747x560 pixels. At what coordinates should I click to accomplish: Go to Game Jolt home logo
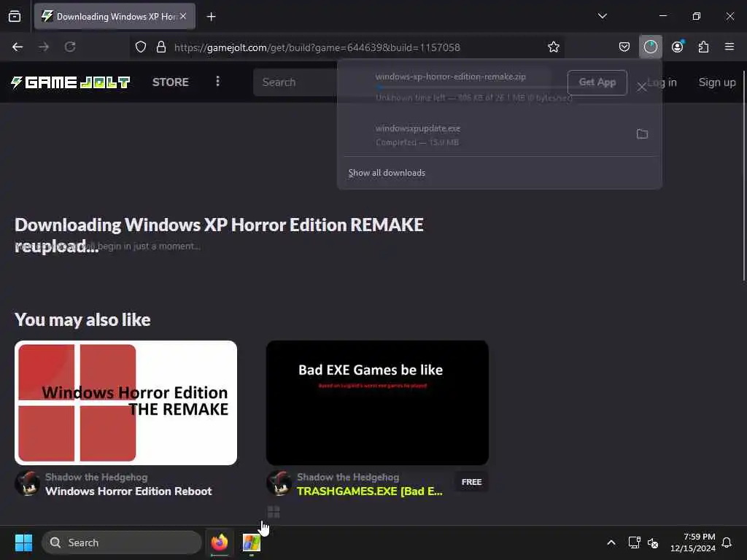point(70,82)
